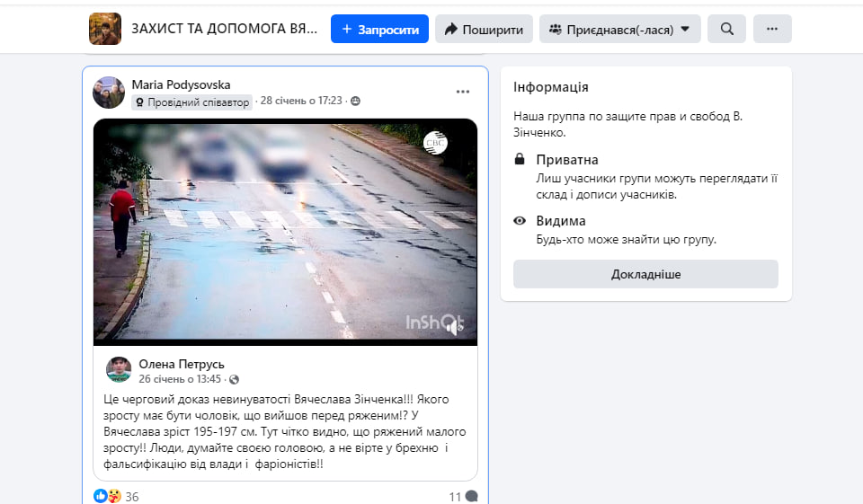Click the Поширити share button
The height and width of the screenshot is (504, 863).
484,29
